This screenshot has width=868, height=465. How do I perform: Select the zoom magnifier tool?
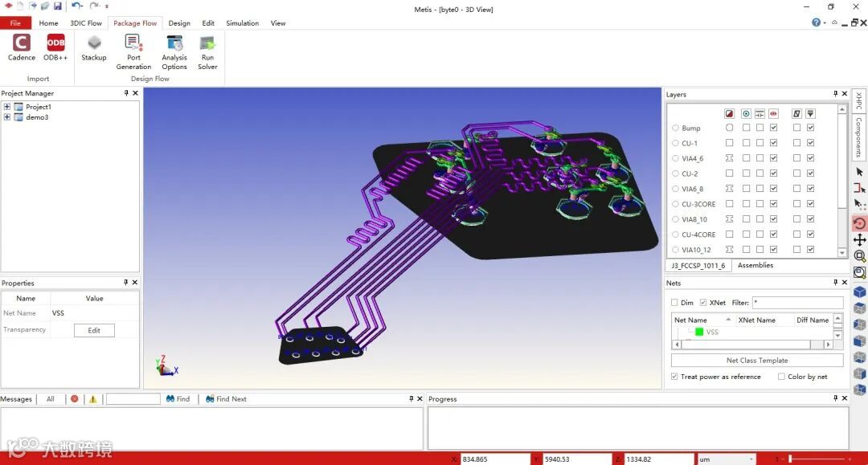pos(859,256)
